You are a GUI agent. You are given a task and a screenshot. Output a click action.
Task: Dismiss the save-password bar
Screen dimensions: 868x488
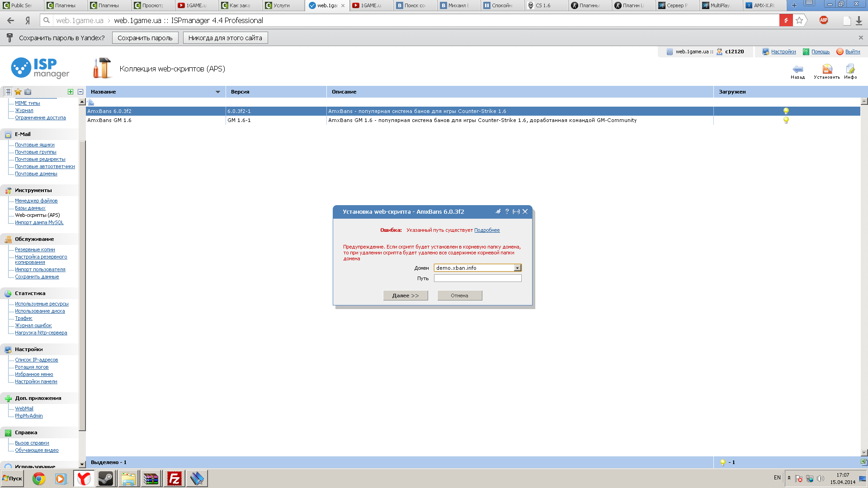[861, 38]
